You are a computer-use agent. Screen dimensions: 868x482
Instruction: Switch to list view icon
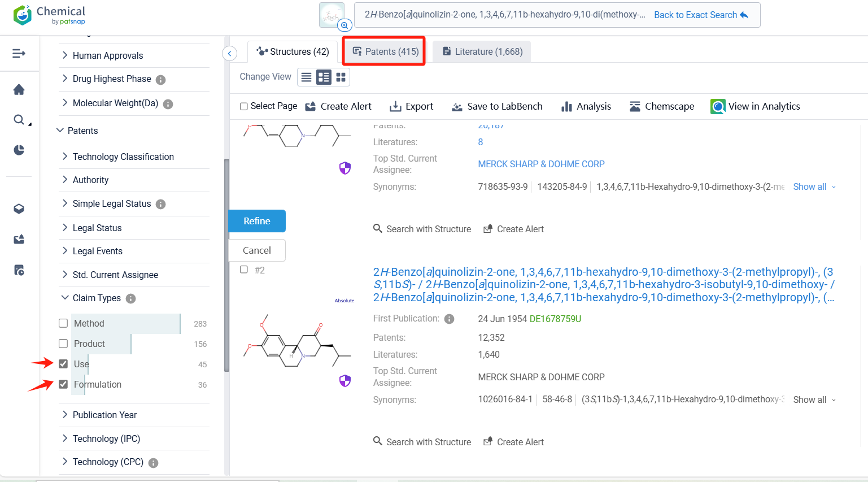(x=306, y=77)
